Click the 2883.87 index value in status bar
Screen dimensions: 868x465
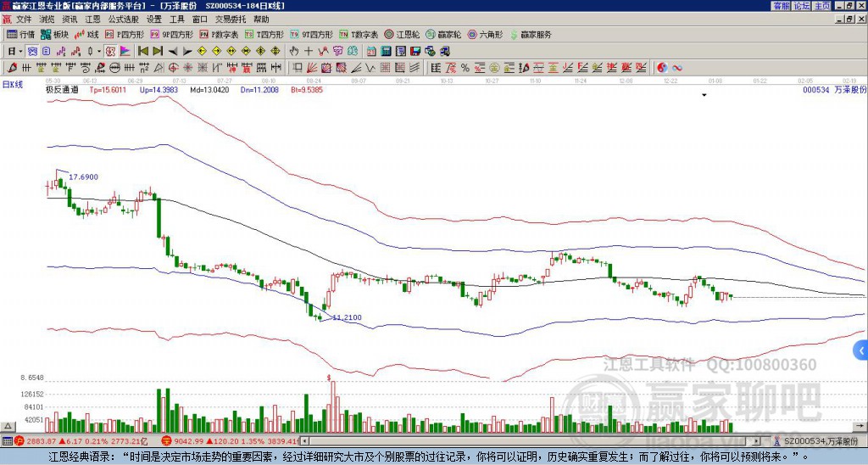[x=40, y=441]
